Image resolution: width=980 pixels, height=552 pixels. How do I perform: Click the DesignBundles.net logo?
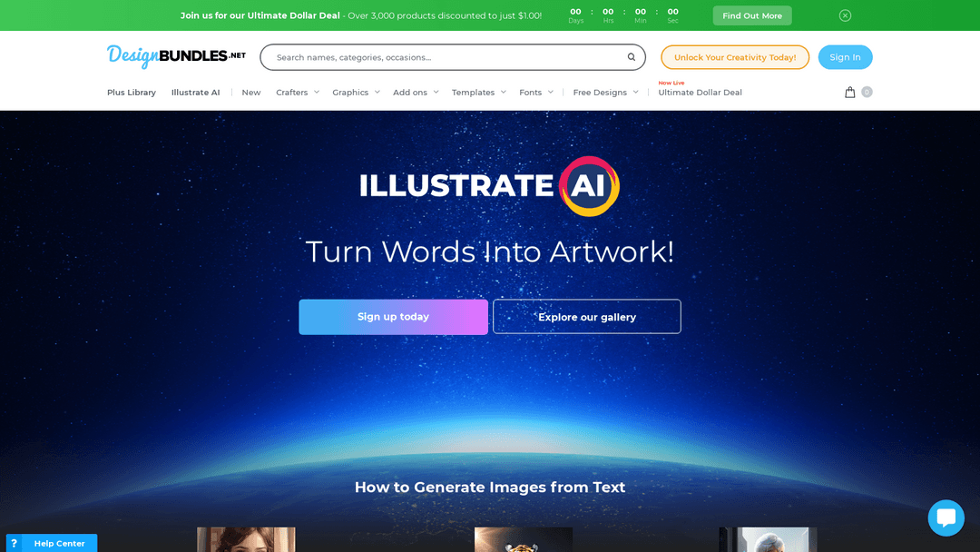[x=176, y=56]
